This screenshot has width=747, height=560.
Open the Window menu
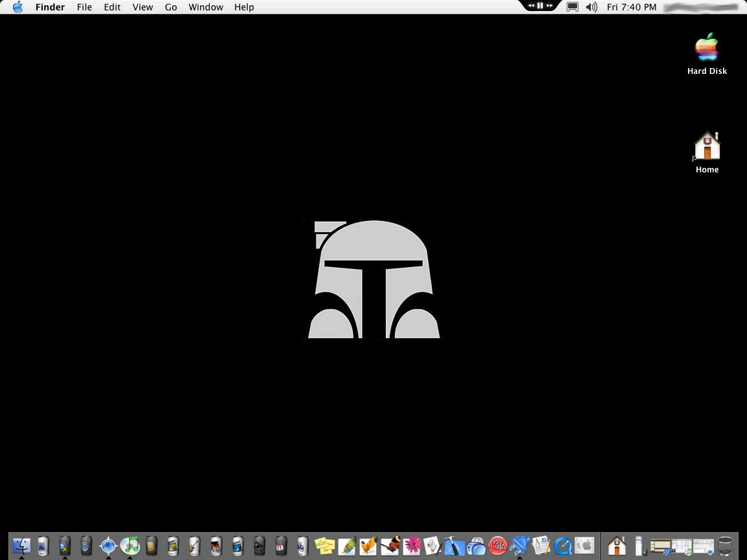click(x=206, y=7)
